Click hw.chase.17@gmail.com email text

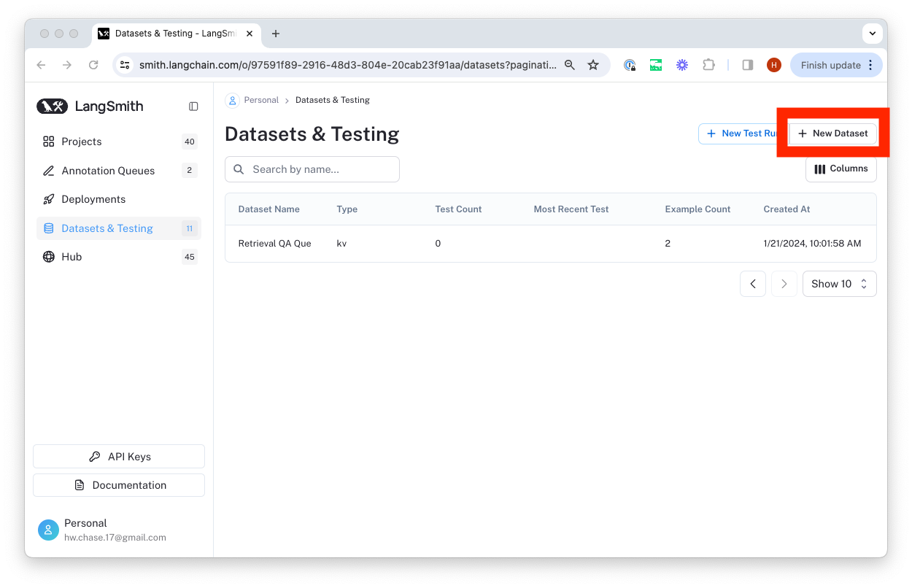click(115, 538)
